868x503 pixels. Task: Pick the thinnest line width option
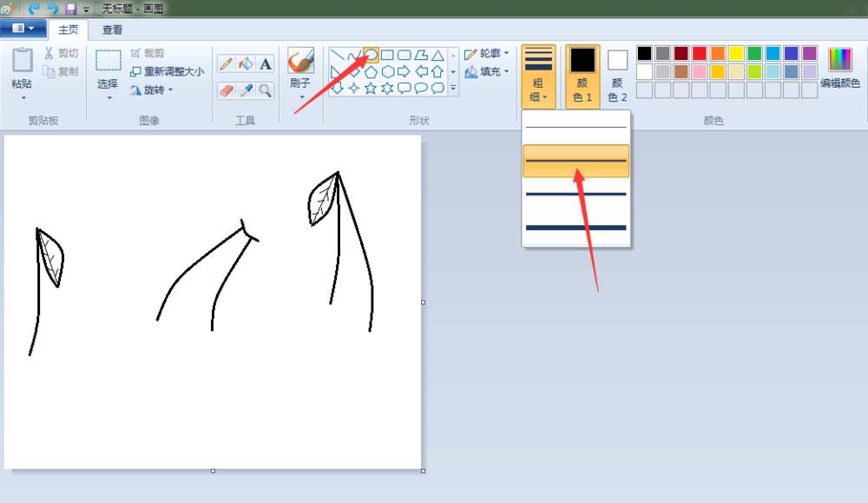click(x=575, y=128)
